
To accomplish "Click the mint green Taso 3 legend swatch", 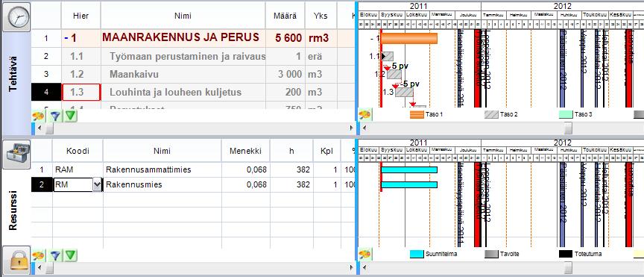I will (x=566, y=114).
